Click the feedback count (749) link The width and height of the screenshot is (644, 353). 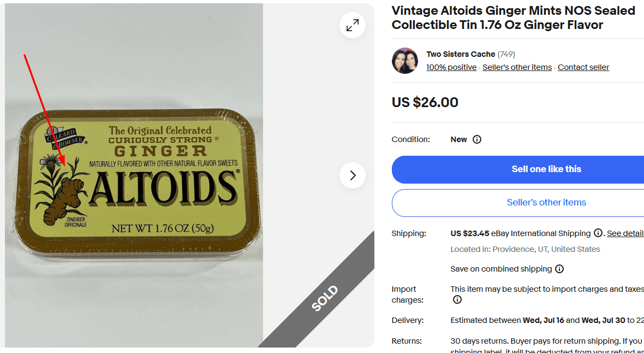[507, 54]
